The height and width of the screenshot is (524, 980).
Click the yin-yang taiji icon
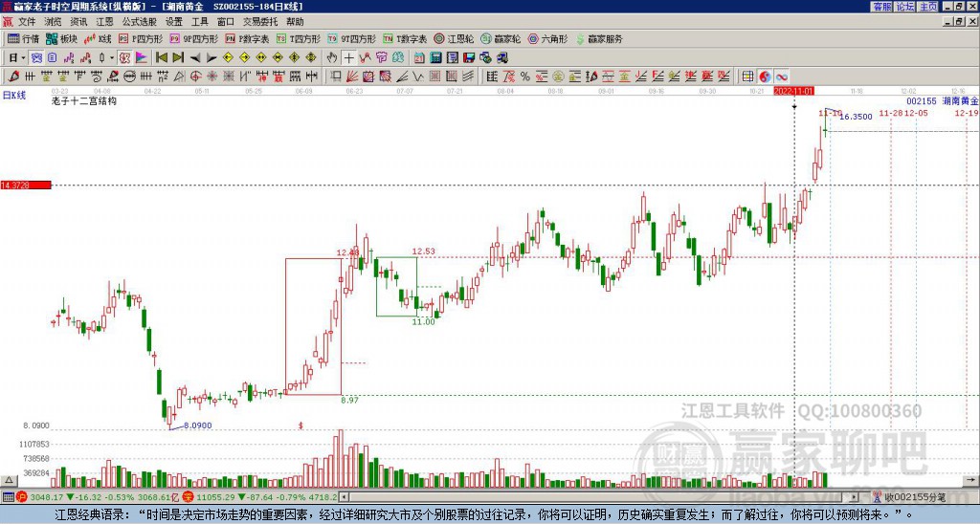[x=765, y=76]
